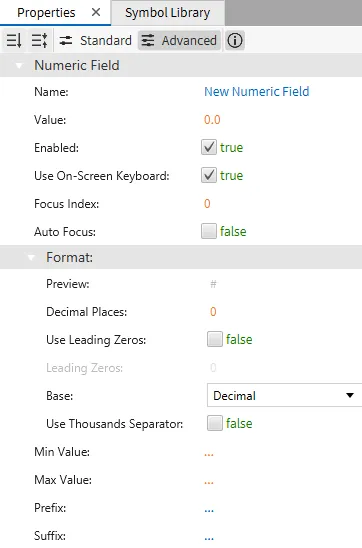Edit the Name value New Numeric Field
Viewport: 362px width, 548px height.
point(256,92)
